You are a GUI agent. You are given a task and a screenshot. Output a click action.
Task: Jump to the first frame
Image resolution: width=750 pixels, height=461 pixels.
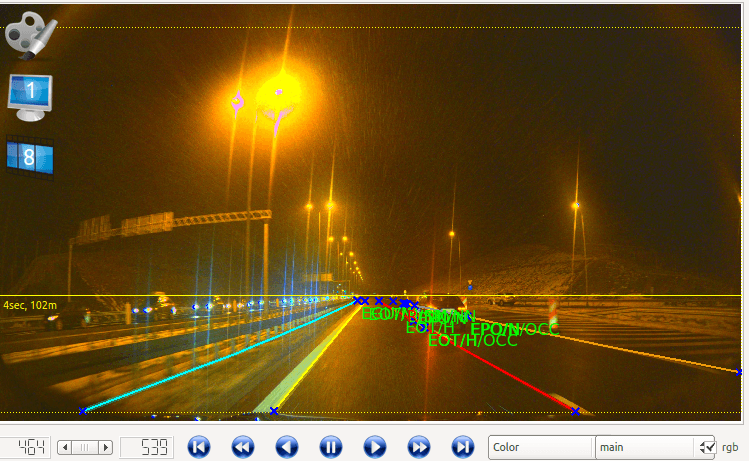point(199,447)
